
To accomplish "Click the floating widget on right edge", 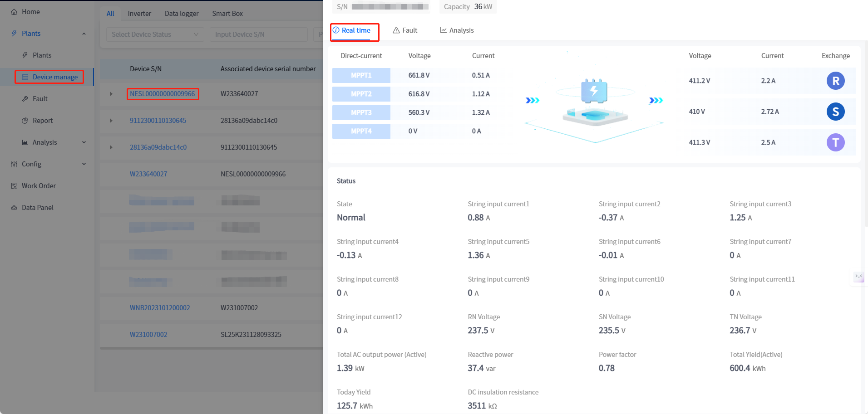I will click(x=858, y=277).
